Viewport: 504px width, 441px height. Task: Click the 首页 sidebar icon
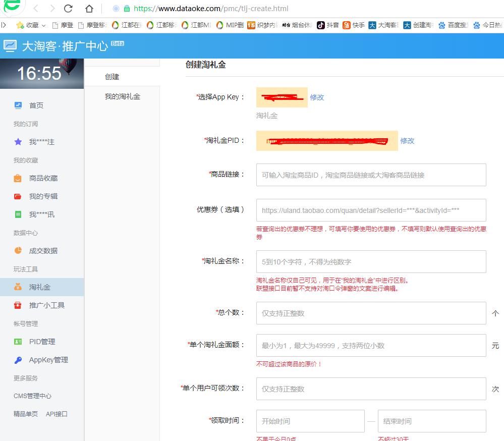[x=18, y=105]
